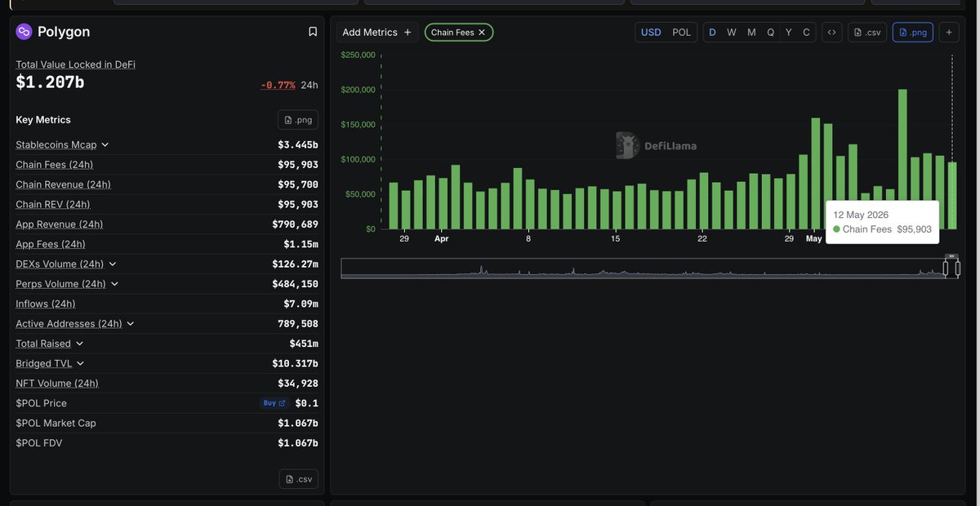Switch chart denomination to USD

point(651,33)
